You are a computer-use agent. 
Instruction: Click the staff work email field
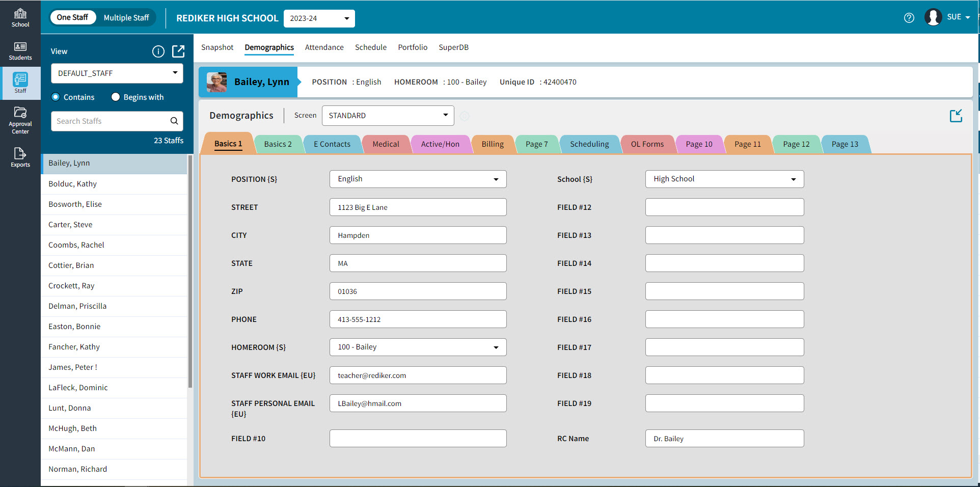pos(418,375)
